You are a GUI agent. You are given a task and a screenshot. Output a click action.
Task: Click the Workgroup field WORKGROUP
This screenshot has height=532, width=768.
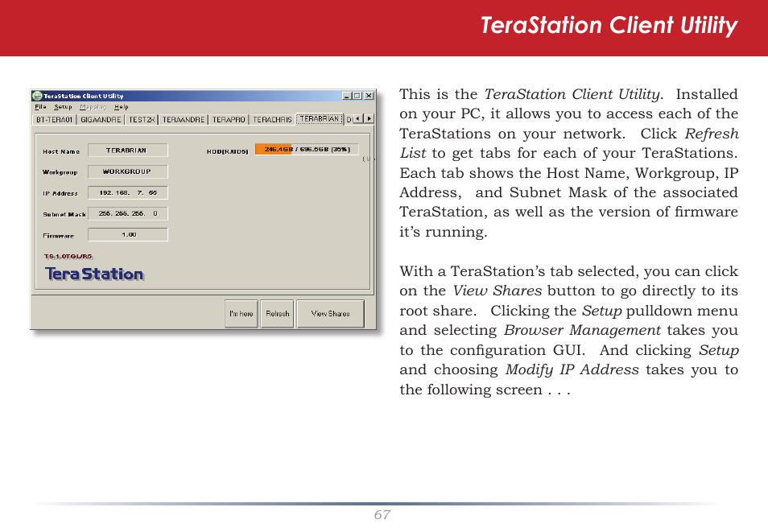tap(127, 171)
